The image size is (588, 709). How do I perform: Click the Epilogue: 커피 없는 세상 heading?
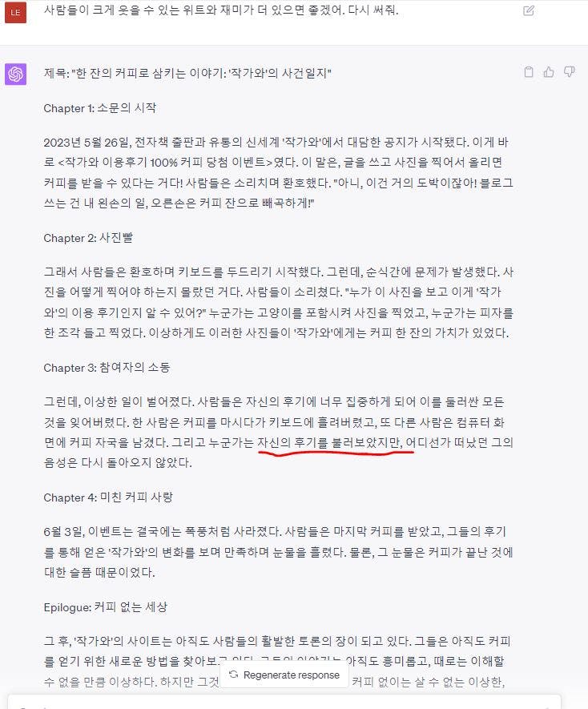[x=106, y=606]
